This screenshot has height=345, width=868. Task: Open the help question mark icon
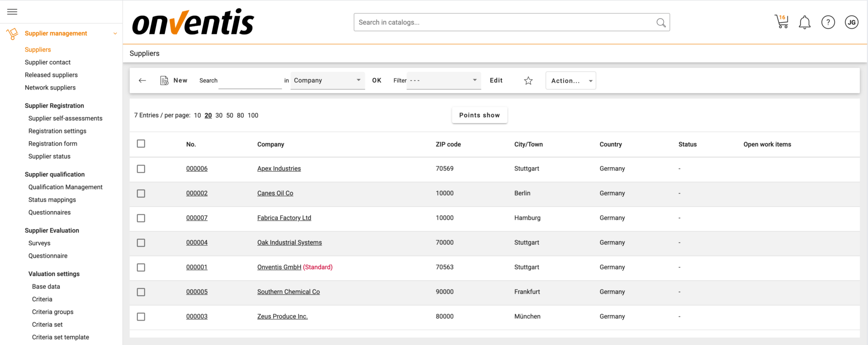828,22
